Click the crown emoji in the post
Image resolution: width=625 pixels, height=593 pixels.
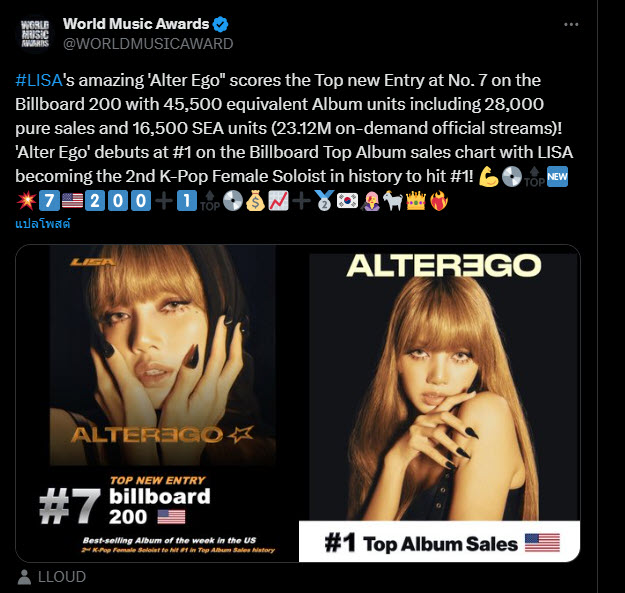[416, 200]
